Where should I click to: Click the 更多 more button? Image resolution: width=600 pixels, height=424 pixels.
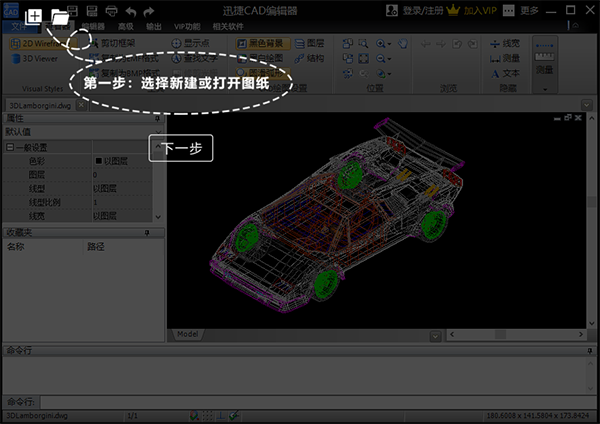529,11
